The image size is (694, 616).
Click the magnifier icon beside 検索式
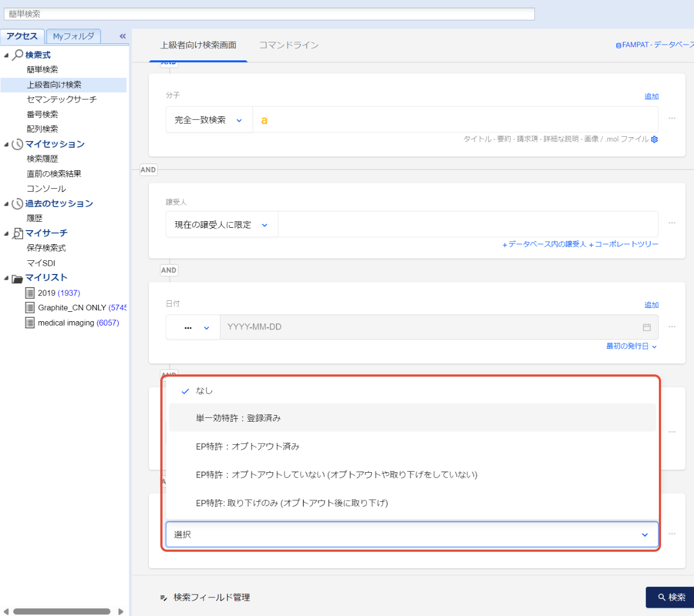pos(18,55)
